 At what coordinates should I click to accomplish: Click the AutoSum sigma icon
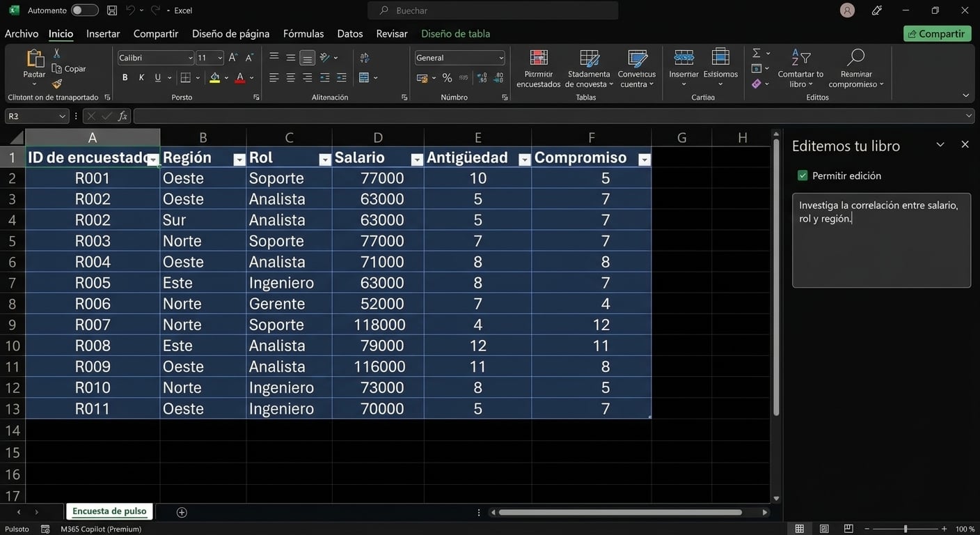coord(757,53)
